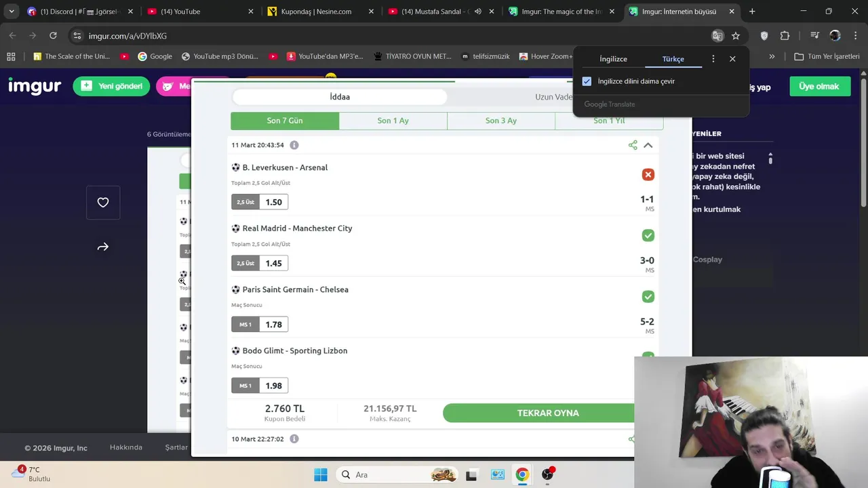Open the Windows Start menu

pos(321,474)
